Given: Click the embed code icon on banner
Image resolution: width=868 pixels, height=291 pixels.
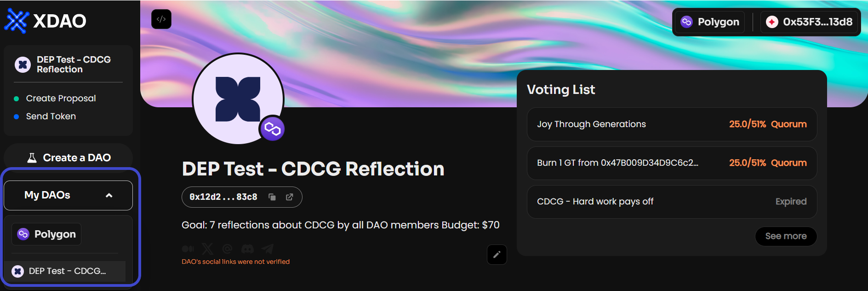Looking at the screenshot, I should [161, 19].
